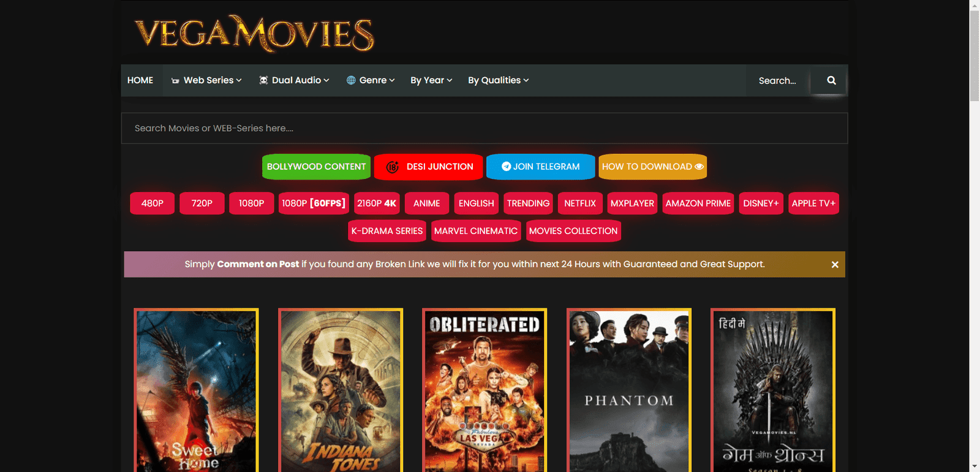This screenshot has width=980, height=472.
Task: Open the Desi Junction section
Action: tap(429, 167)
